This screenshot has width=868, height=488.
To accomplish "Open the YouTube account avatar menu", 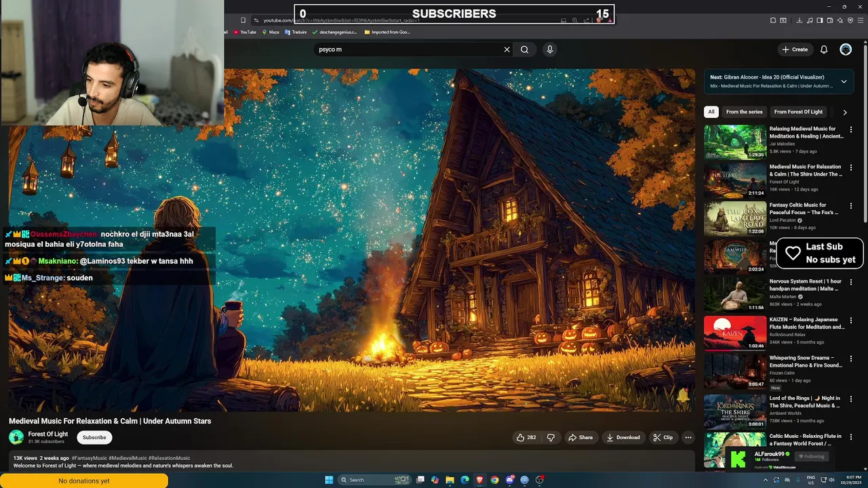I will 846,49.
